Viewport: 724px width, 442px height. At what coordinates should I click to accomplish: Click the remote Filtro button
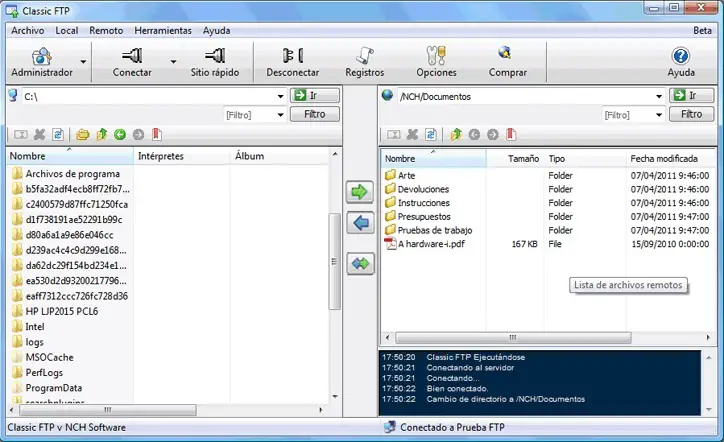coord(691,114)
